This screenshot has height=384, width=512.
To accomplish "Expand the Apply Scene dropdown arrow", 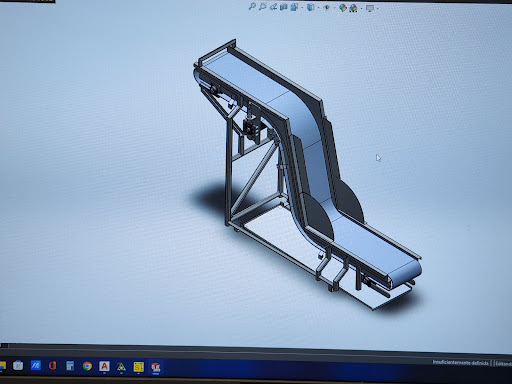I will (361, 8).
